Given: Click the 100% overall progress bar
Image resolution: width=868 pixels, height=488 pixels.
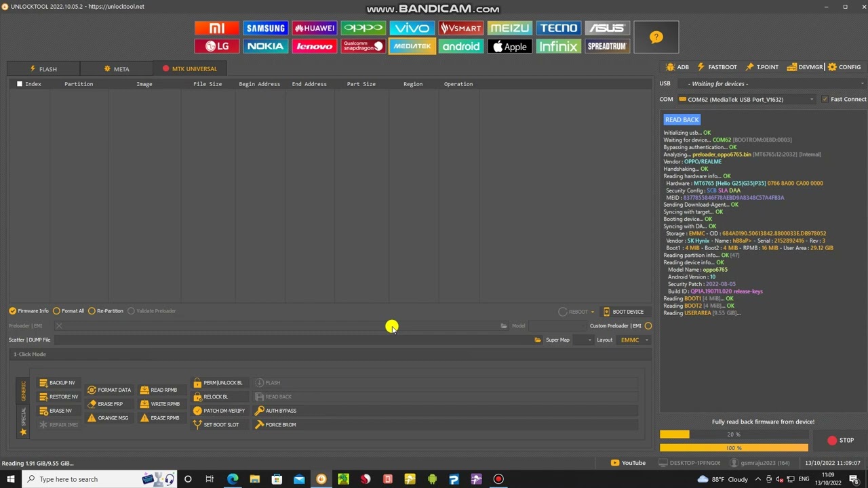Looking at the screenshot, I should click(x=734, y=448).
